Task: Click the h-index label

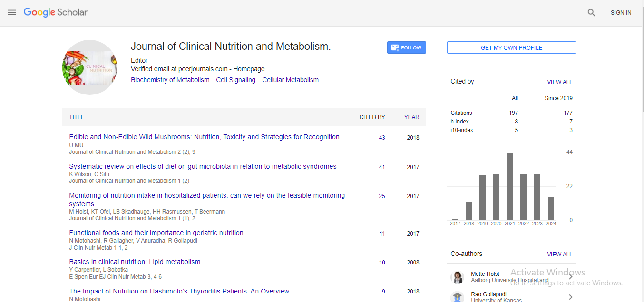Action: tap(460, 122)
